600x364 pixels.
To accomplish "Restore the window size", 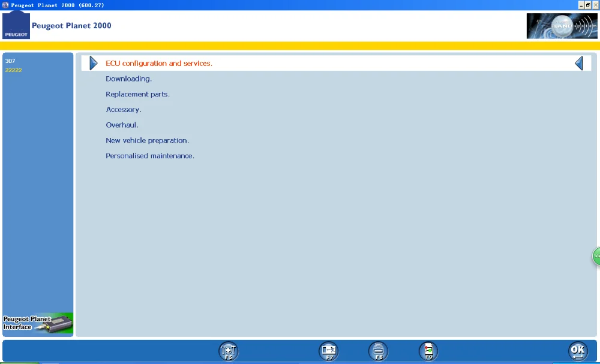I will pyautogui.click(x=588, y=5).
